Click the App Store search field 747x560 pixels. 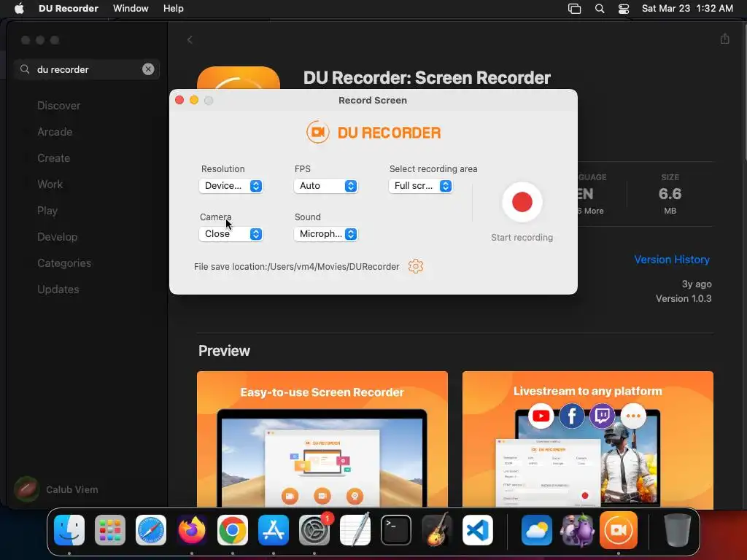coord(86,69)
